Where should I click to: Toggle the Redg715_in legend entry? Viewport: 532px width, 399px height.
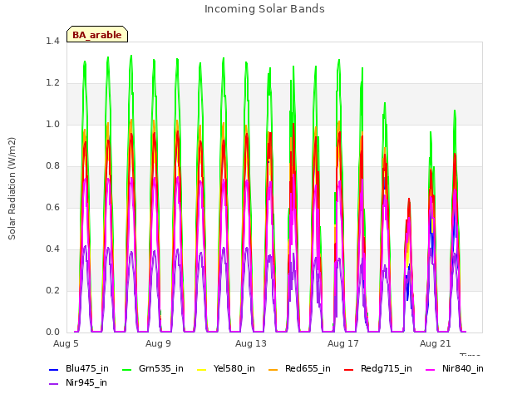(378, 369)
